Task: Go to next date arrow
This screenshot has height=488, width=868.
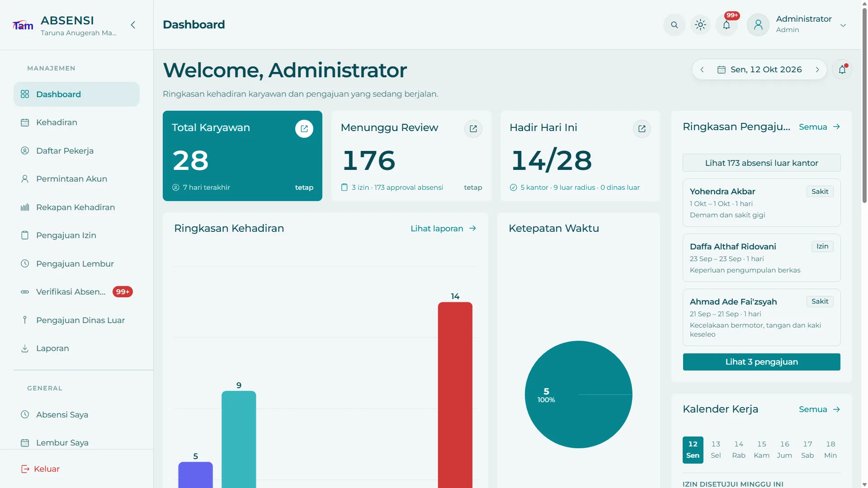Action: 817,70
